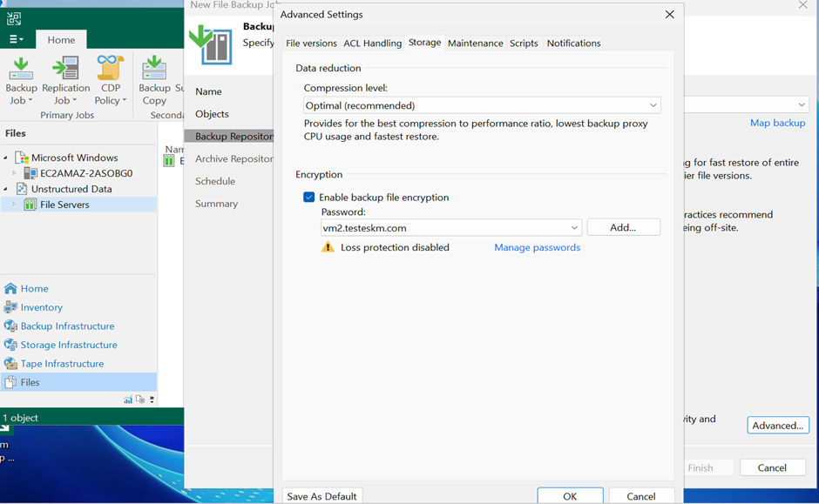Click the Veeam app logo icon
Image resolution: width=819 pixels, height=504 pixels.
(x=14, y=19)
